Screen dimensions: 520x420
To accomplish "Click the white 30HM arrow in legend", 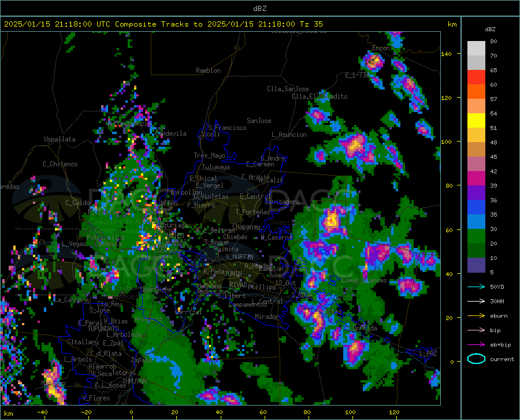I will click(476, 301).
